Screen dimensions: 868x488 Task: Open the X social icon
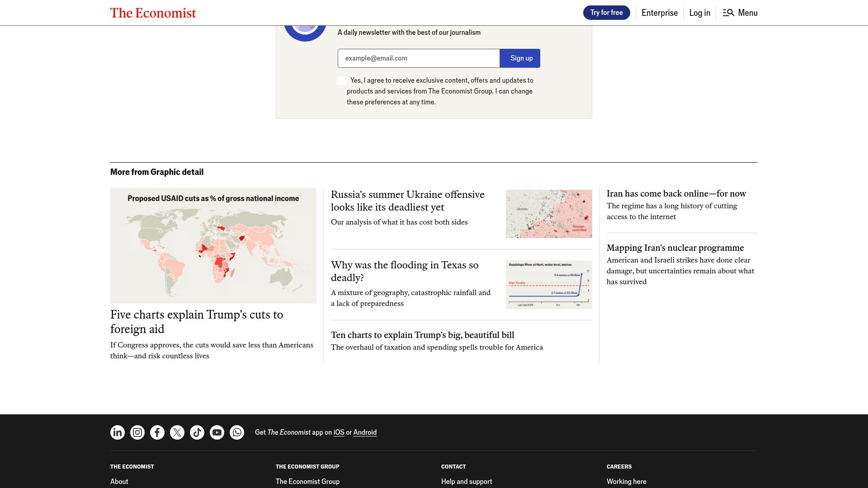[x=177, y=432]
